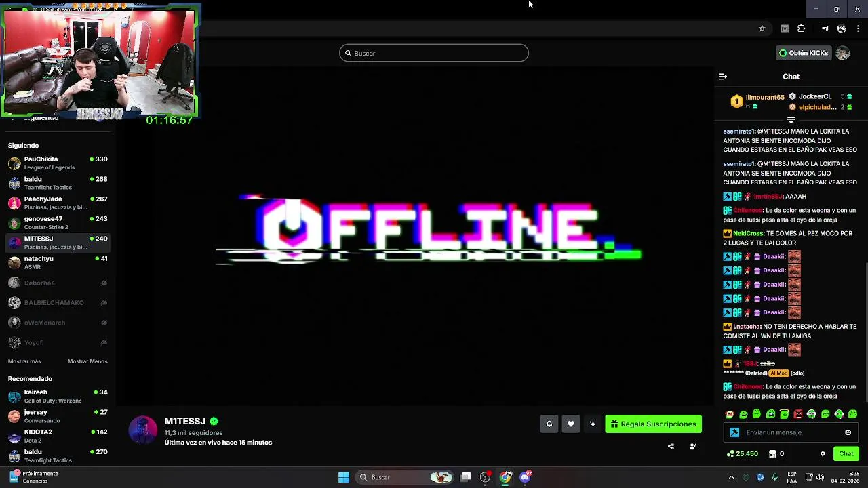Open Windows Start menu

[x=344, y=477]
